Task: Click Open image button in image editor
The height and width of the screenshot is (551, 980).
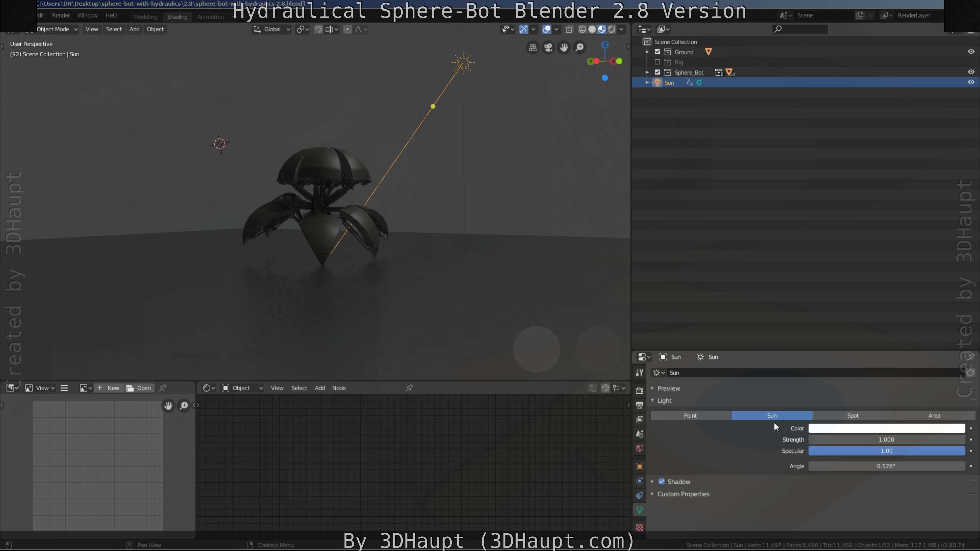Action: pyautogui.click(x=139, y=388)
